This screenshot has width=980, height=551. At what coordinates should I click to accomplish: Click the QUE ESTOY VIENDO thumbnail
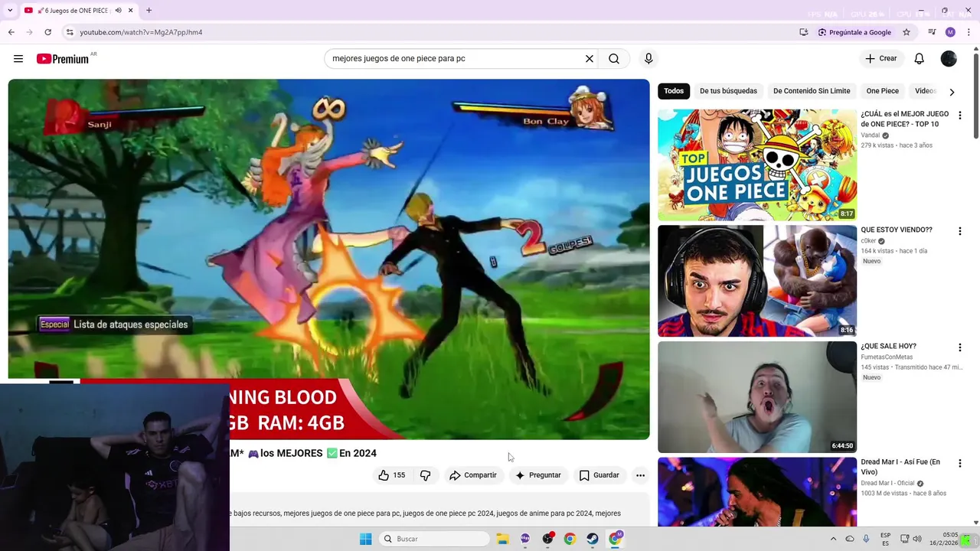pyautogui.click(x=757, y=281)
